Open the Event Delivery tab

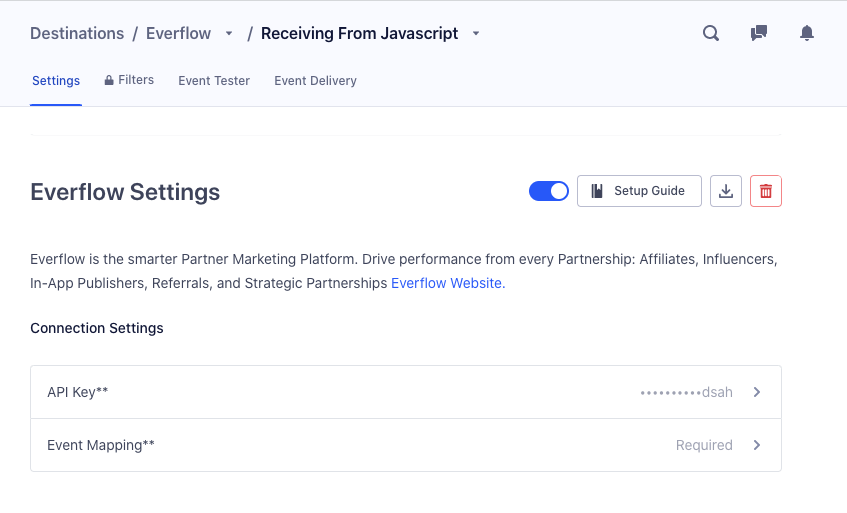315,80
